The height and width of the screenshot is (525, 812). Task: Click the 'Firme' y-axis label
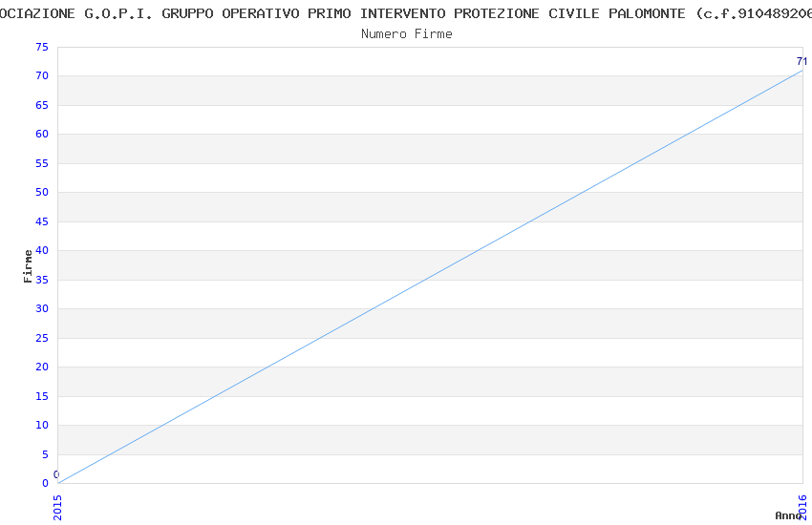[x=28, y=266]
